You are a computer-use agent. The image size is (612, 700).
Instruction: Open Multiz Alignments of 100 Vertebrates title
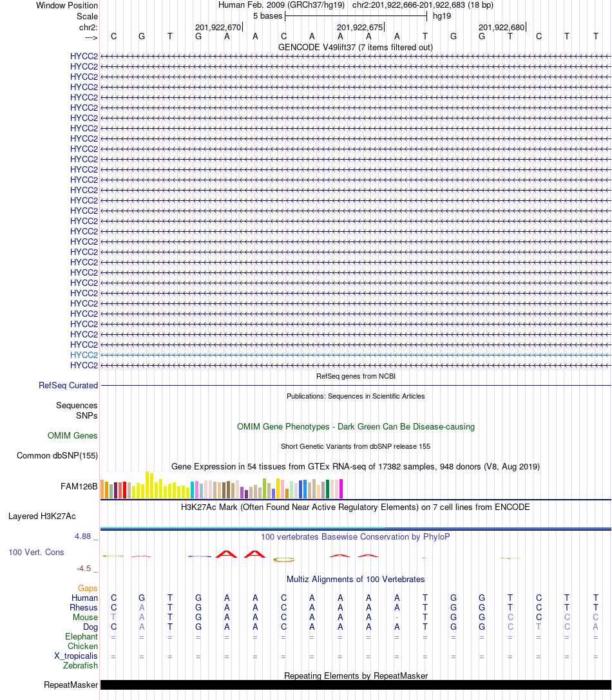tap(356, 580)
